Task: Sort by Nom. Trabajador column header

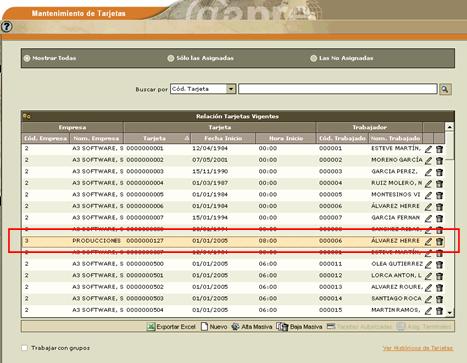Action: click(x=395, y=138)
